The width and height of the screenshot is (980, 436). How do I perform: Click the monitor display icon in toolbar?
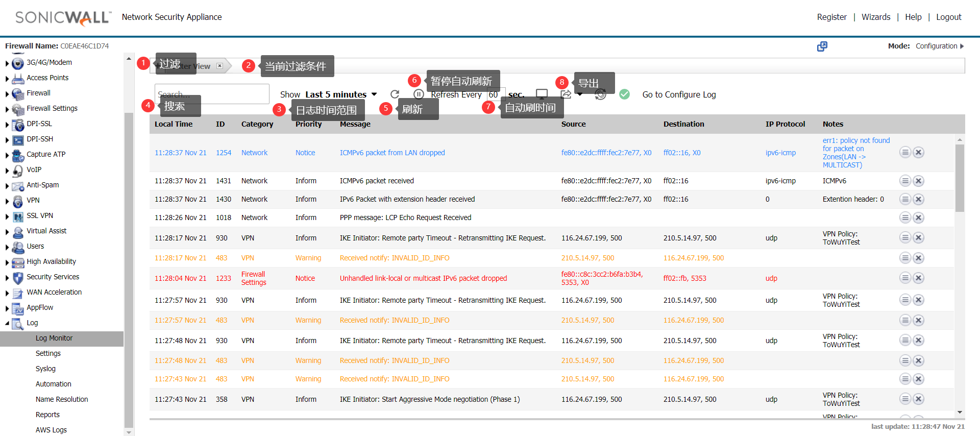[542, 94]
